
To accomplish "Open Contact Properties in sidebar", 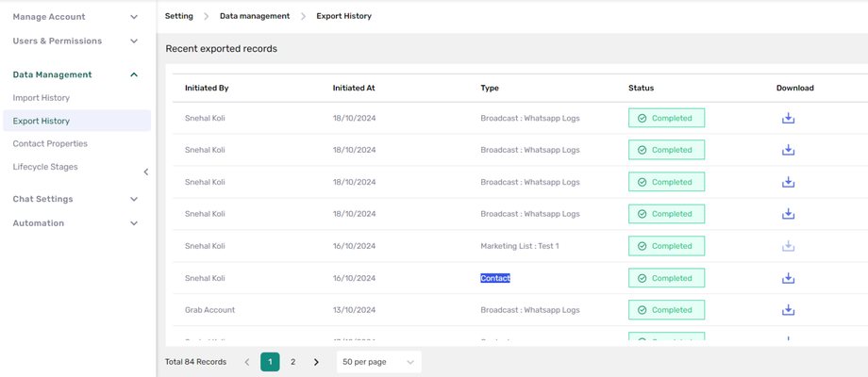I will [50, 144].
